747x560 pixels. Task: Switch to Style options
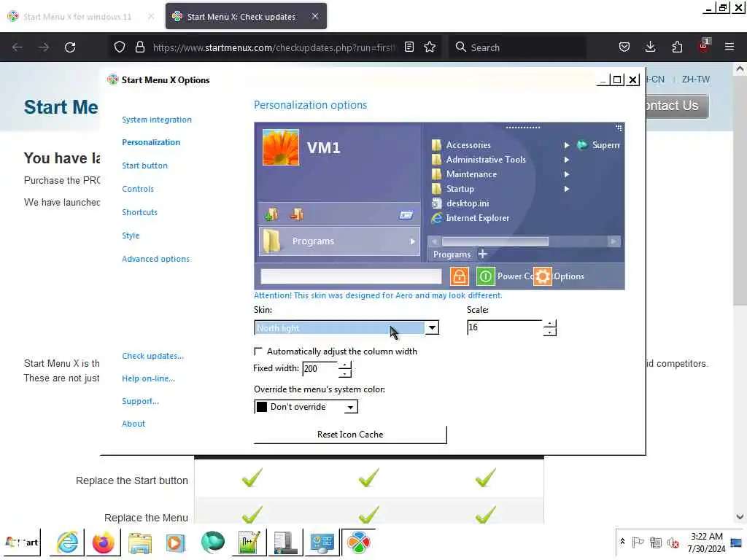tap(131, 236)
